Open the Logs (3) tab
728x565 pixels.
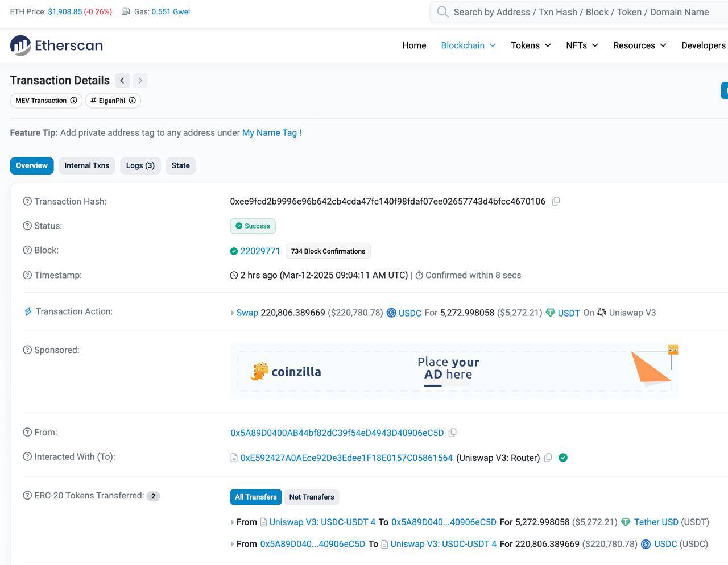tap(140, 165)
